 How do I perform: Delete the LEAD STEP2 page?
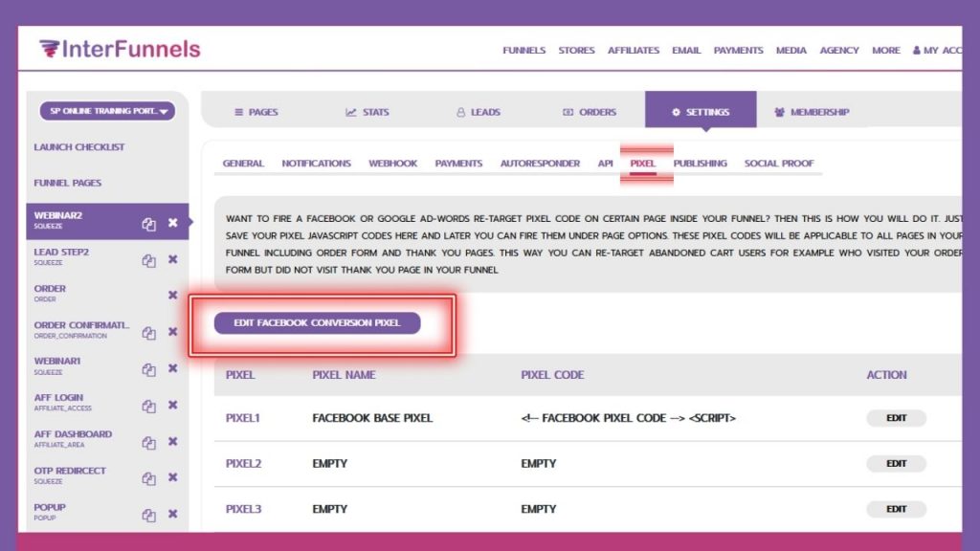173,259
